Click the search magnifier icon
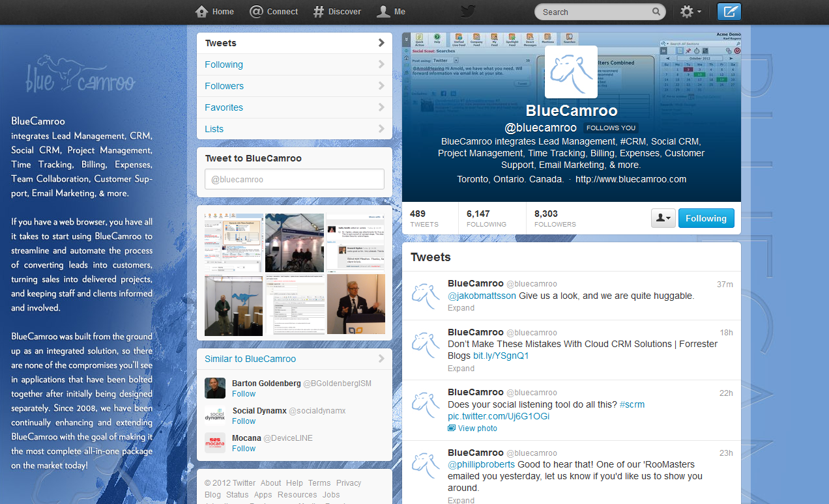 pyautogui.click(x=656, y=12)
